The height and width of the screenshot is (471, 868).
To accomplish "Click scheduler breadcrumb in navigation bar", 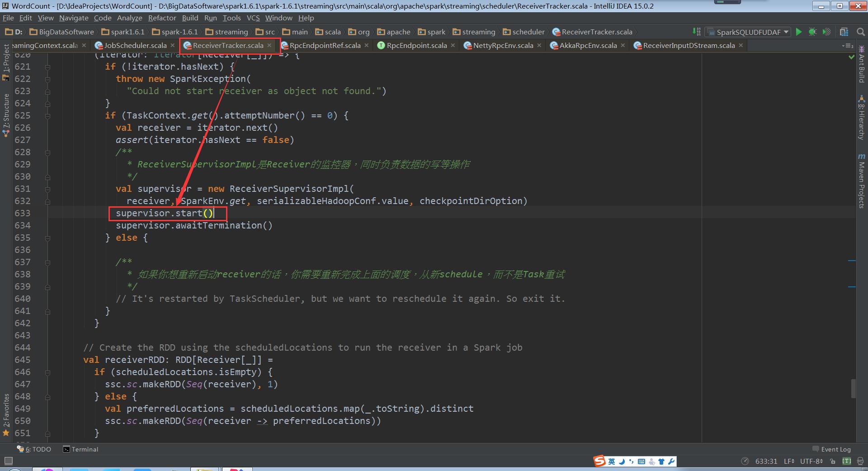I will point(524,32).
